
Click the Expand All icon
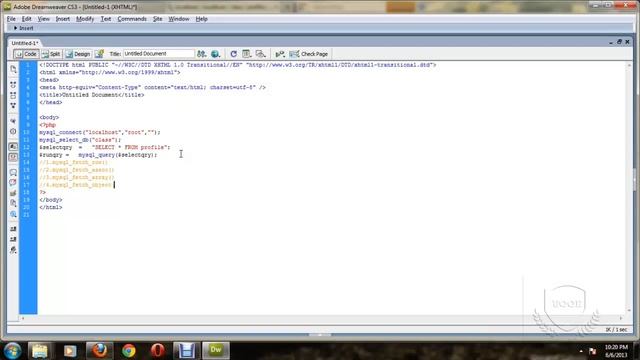click(13, 106)
